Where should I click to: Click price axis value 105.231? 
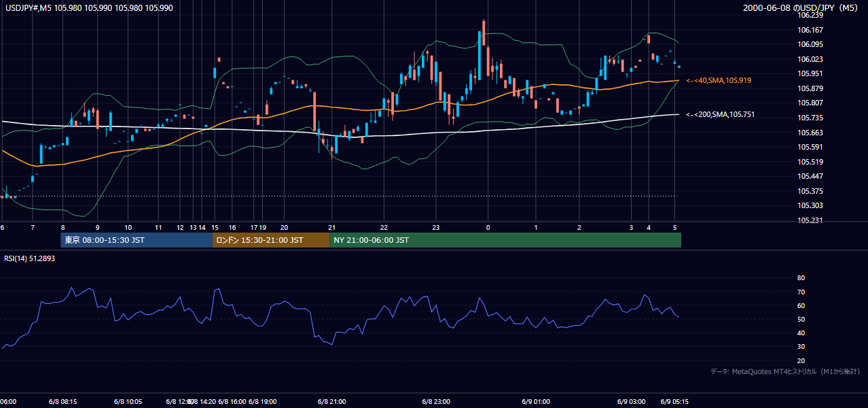point(810,220)
